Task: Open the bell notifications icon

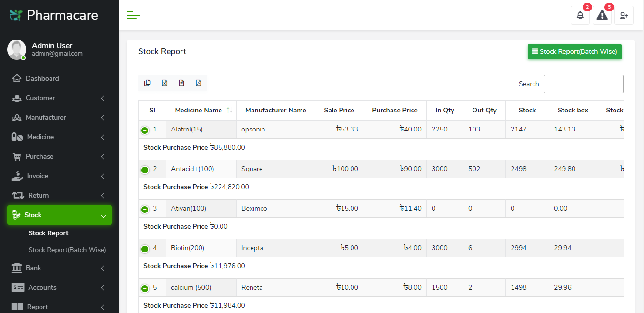Action: pyautogui.click(x=580, y=15)
